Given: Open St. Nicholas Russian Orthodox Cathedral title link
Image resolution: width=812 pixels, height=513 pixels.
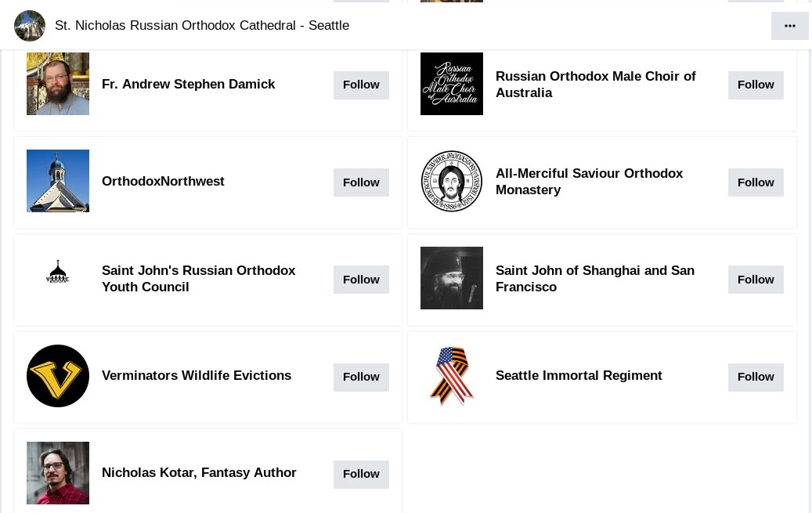Looking at the screenshot, I should [x=202, y=25].
